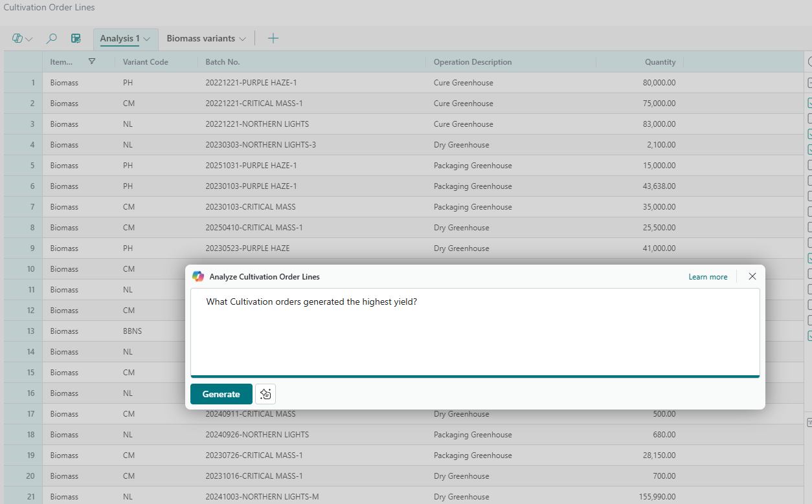Select row number 10 header
Image resolution: width=812 pixels, height=504 pixels.
tap(23, 269)
